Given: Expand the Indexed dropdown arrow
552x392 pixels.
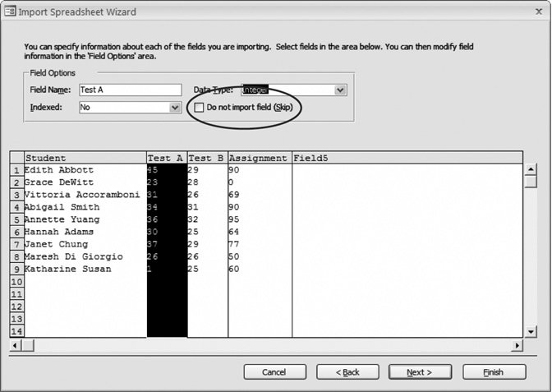Looking at the screenshot, I should 175,107.
